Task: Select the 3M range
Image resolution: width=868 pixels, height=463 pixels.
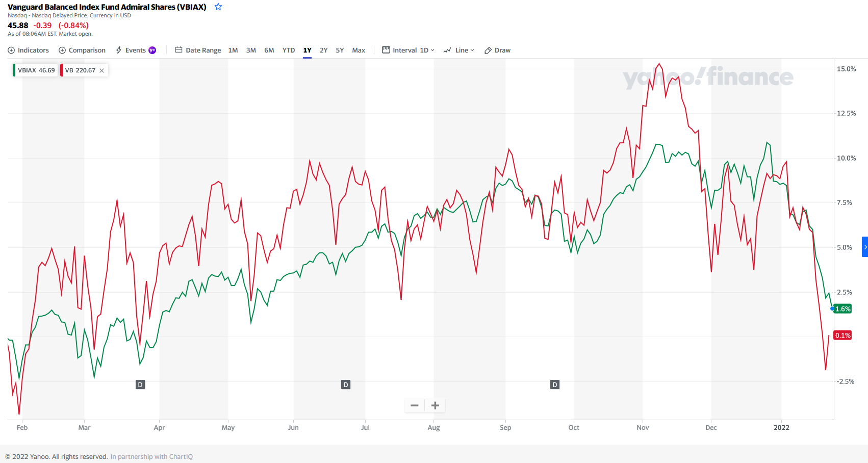Action: tap(251, 50)
